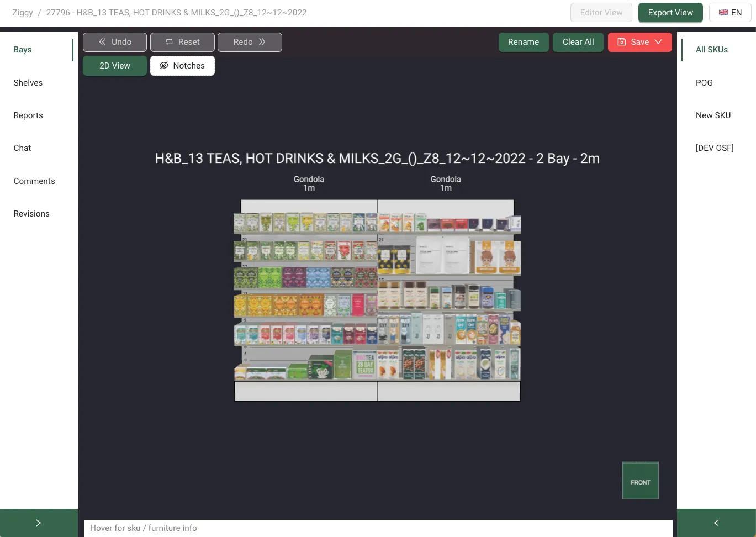
Task: Click the Clear All button
Action: click(x=578, y=42)
